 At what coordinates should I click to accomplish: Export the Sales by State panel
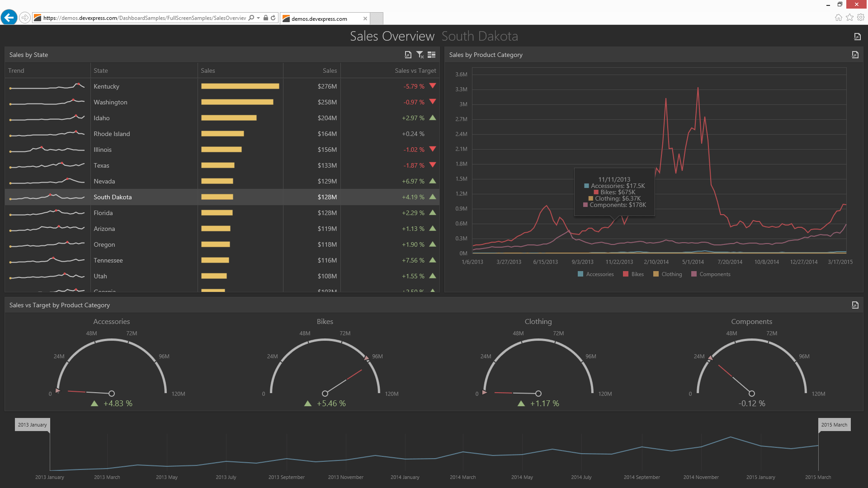click(x=408, y=55)
